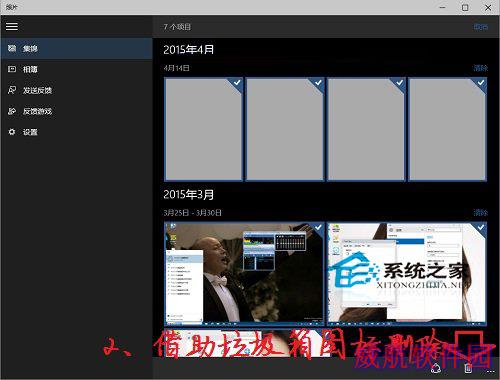Open the 相册 albums section
Screen dimensions: 500x380
(x=76, y=69)
